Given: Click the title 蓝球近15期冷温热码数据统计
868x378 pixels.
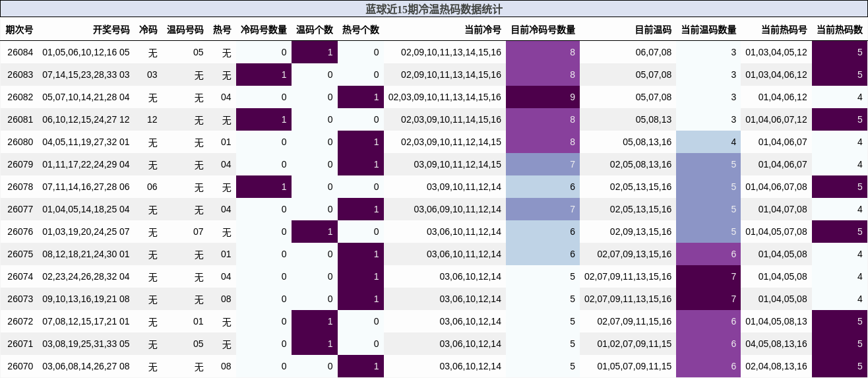Looking at the screenshot, I should coord(434,9).
